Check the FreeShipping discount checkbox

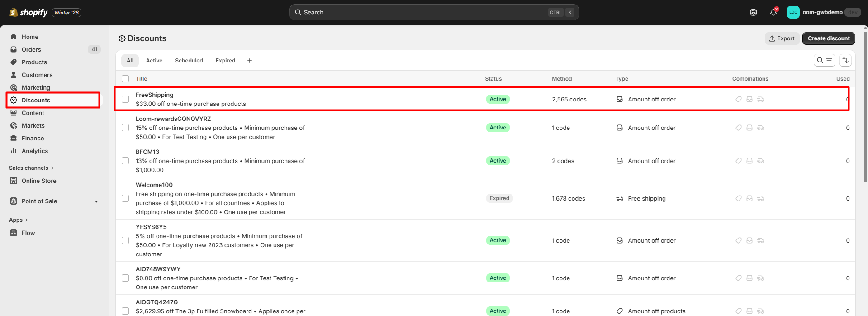tap(125, 99)
